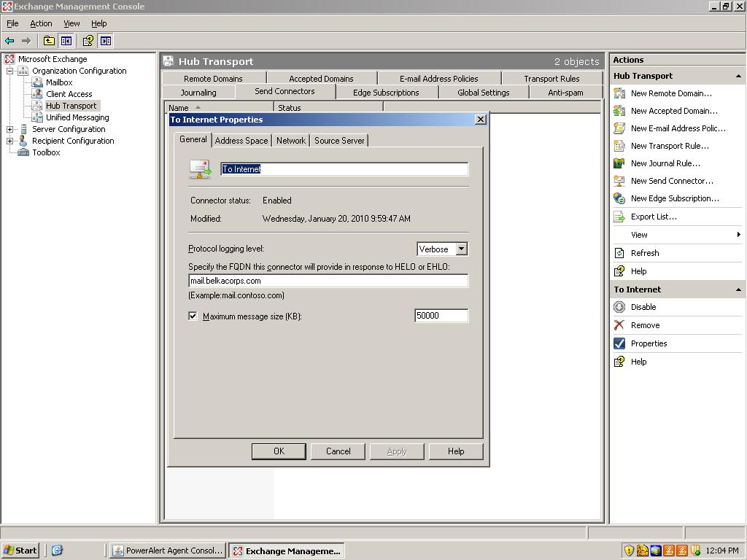Click Cancel in properties dialog
This screenshot has width=747, height=560.
point(338,451)
